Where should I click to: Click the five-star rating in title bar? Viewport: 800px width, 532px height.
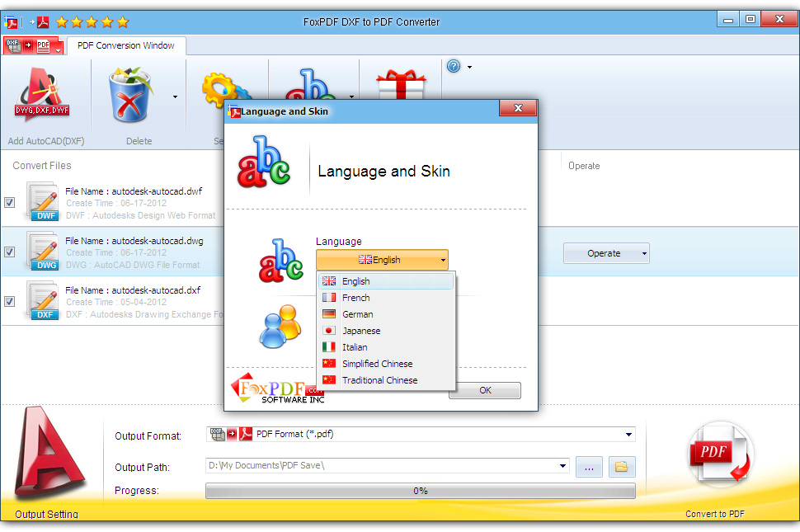click(x=92, y=22)
